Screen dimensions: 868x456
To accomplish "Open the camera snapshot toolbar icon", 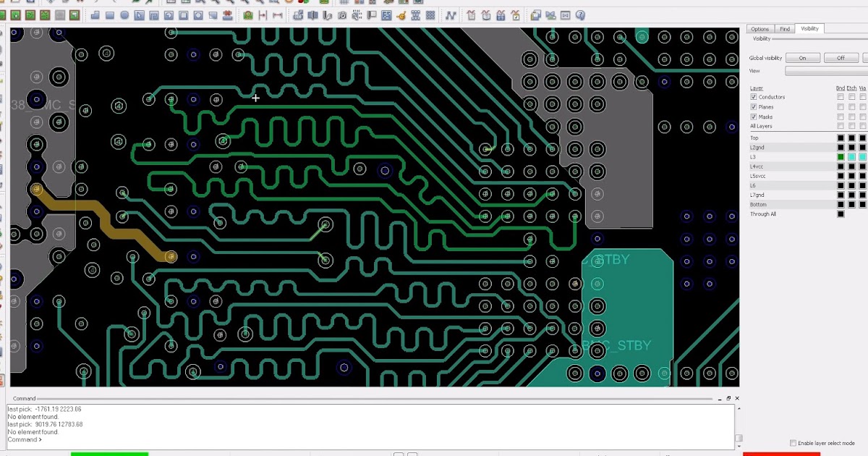I will point(341,14).
